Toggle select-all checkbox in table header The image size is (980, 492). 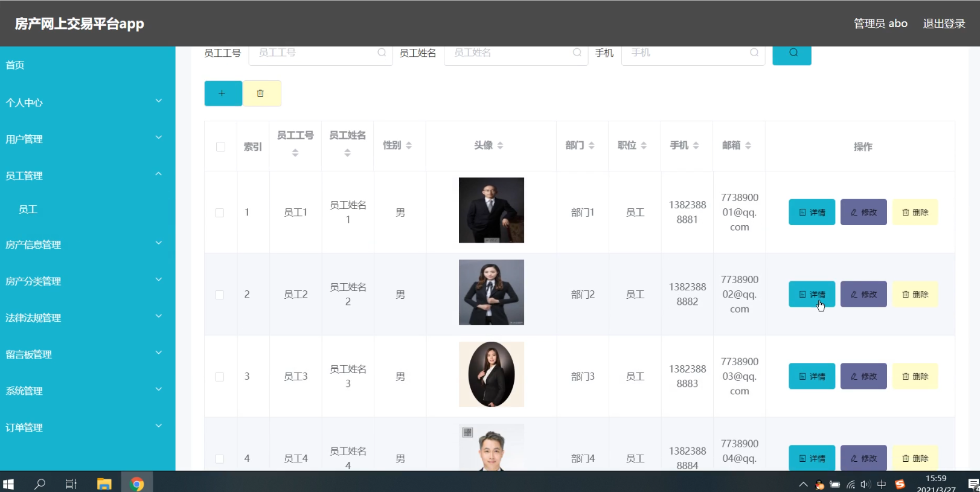[220, 147]
